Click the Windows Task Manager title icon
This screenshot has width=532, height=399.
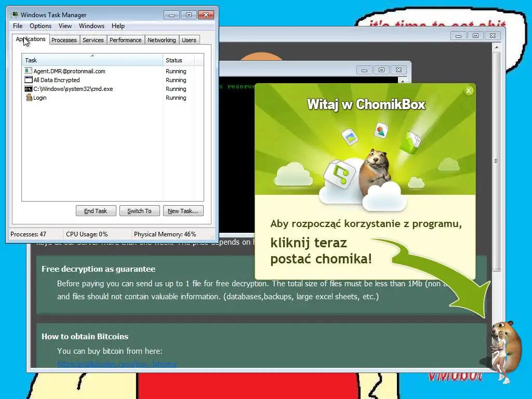(x=14, y=15)
